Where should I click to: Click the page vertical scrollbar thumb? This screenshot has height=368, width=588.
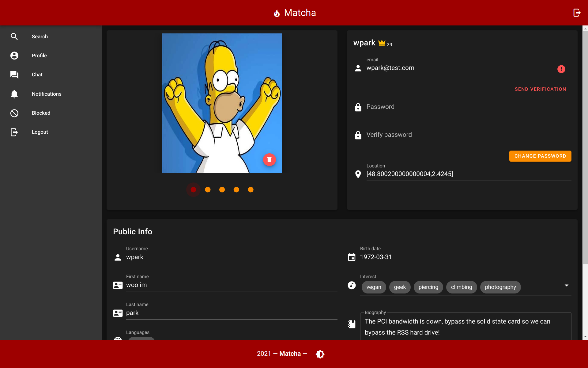[585, 147]
